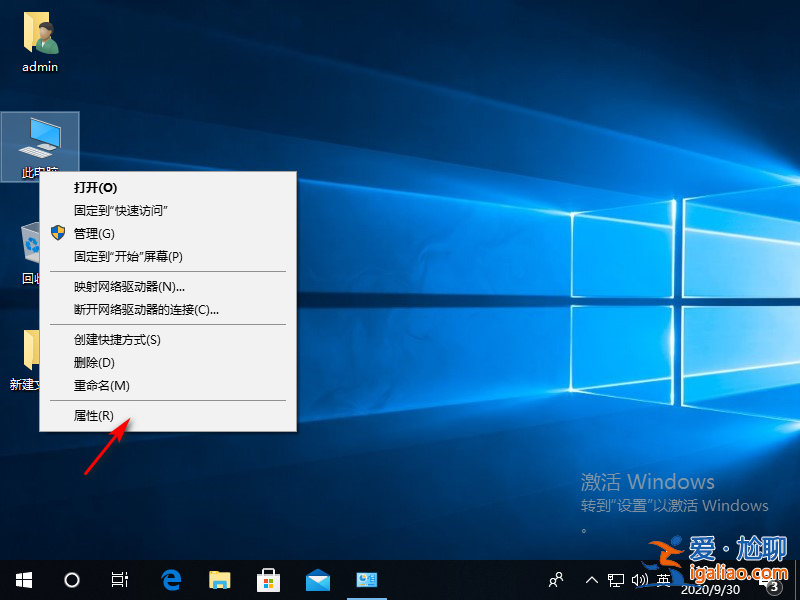Select 重命名(M) to rename This PC
This screenshot has width=800, height=600.
pos(100,385)
